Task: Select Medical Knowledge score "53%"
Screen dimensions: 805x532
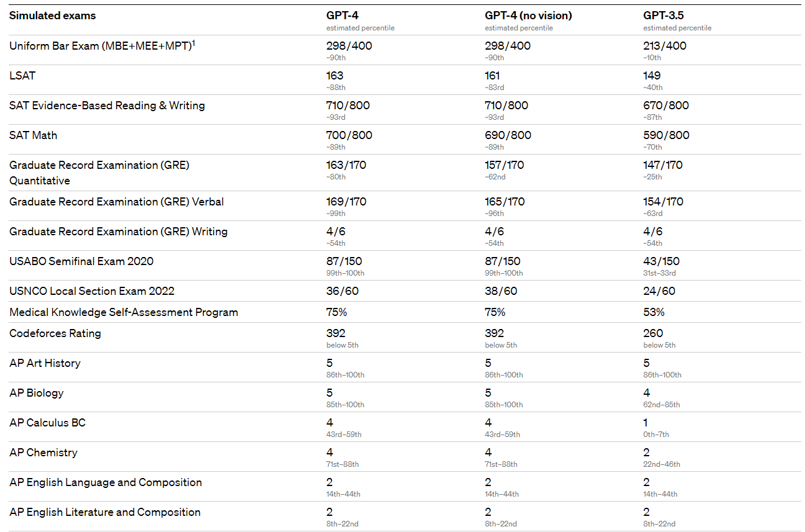Action: pyautogui.click(x=654, y=312)
